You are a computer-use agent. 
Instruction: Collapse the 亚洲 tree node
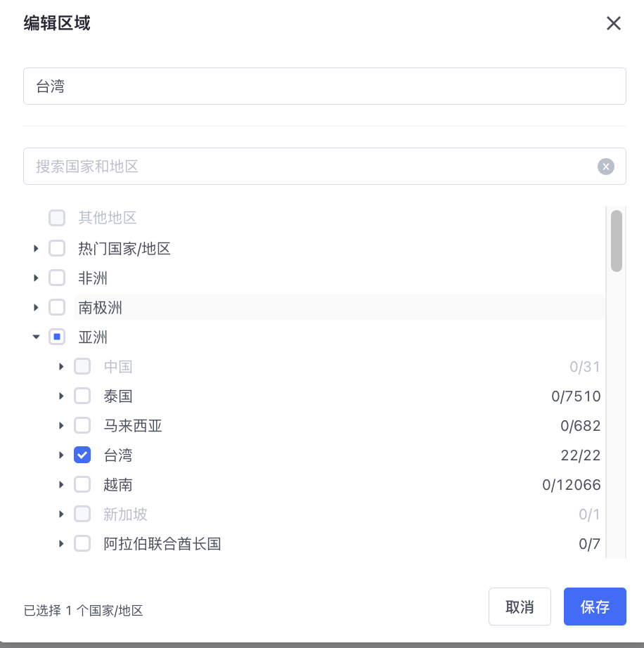click(x=36, y=337)
